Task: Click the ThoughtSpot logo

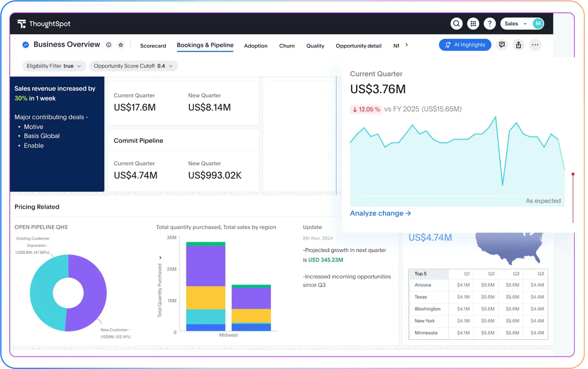Action: [x=44, y=24]
